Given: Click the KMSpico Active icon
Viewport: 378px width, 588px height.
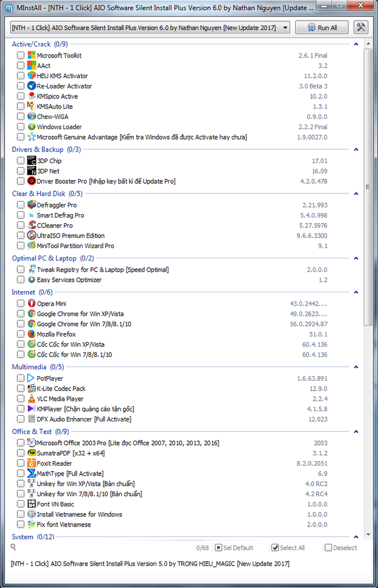Looking at the screenshot, I should click(x=32, y=96).
